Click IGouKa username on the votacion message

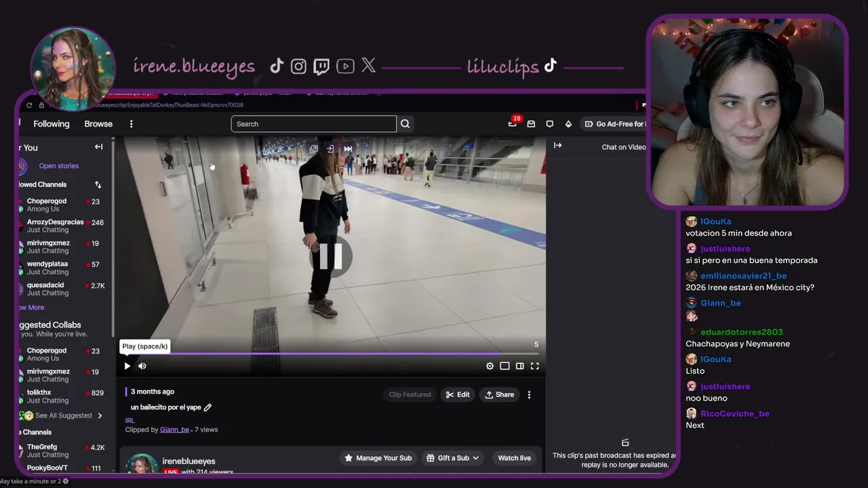pyautogui.click(x=715, y=222)
